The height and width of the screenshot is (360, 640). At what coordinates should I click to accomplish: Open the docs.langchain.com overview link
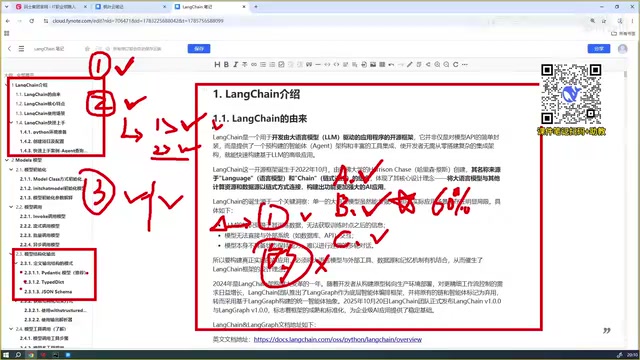tap(338, 340)
